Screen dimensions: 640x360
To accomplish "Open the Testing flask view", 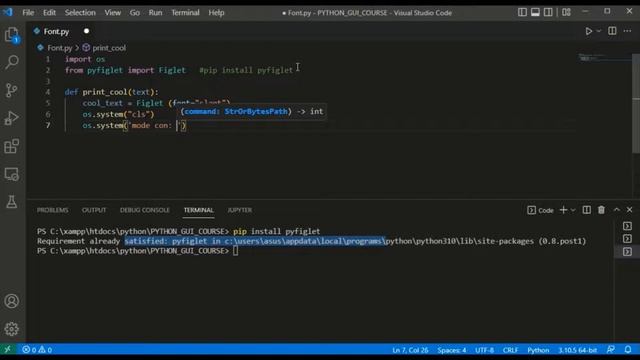I will (x=12, y=202).
